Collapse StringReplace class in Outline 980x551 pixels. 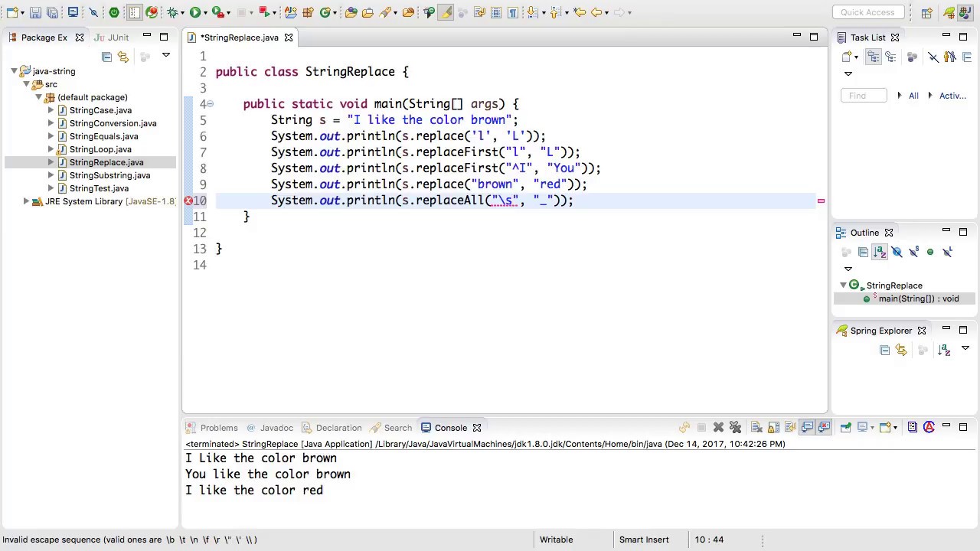click(843, 285)
